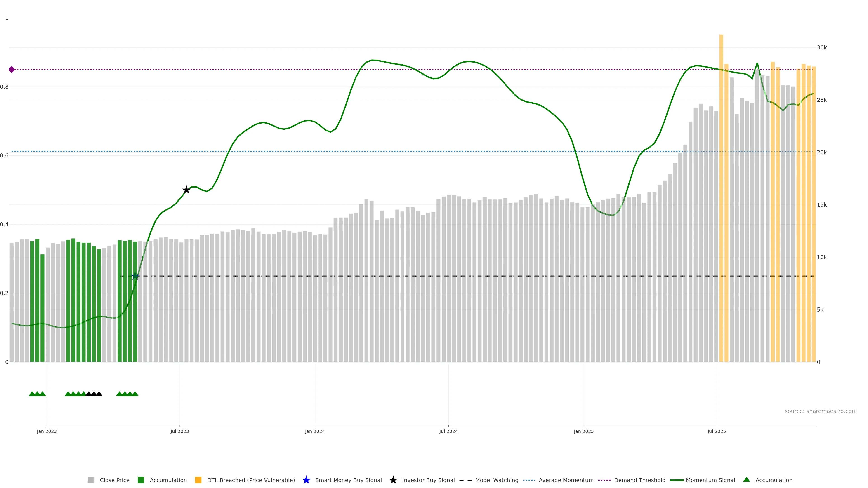The image size is (868, 488).
Task: Hide the Demand Threshold series via legend
Action: pos(639,480)
